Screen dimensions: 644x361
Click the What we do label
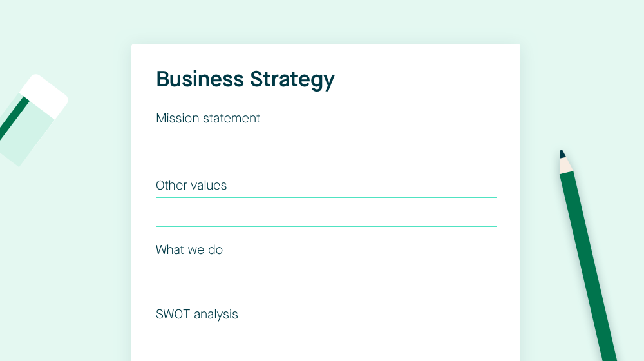(189, 250)
